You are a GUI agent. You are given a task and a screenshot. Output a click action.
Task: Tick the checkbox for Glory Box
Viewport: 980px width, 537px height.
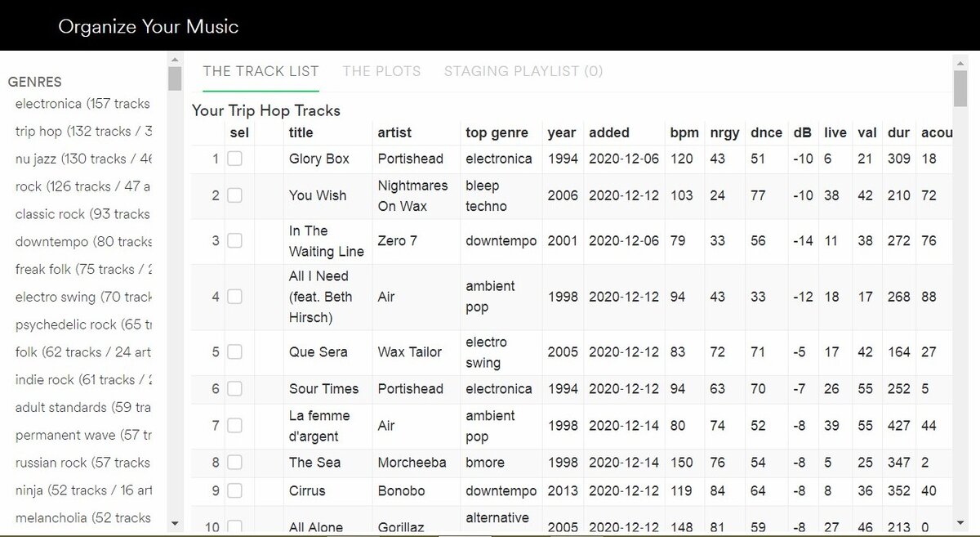point(234,159)
